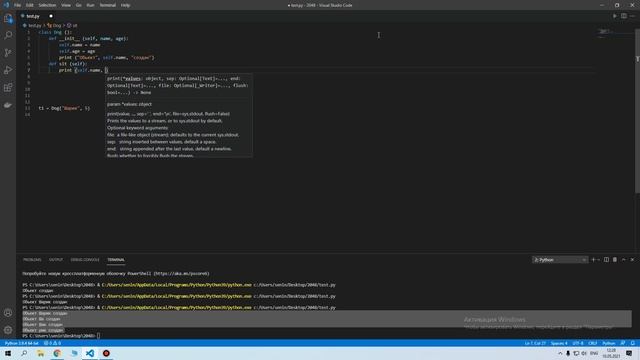Open the Terminal menu
Screen dimensions: 640x360
pos(107,5)
